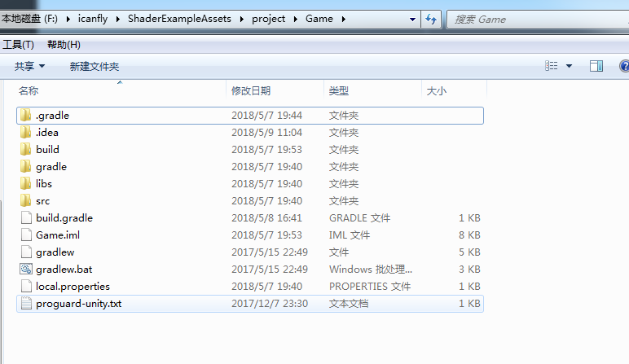Screen dimensions: 629x364
Task: Expand the arrow after icanfly in path
Action: (117, 19)
